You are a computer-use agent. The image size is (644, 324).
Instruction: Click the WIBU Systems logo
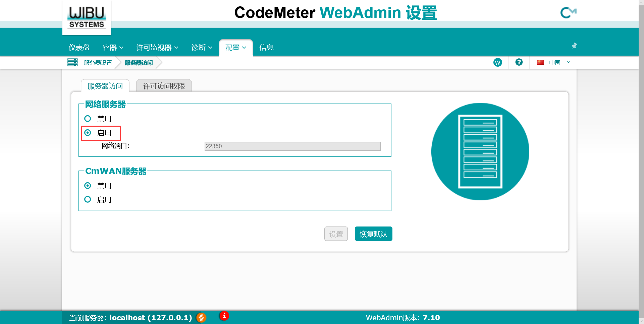point(87,17)
